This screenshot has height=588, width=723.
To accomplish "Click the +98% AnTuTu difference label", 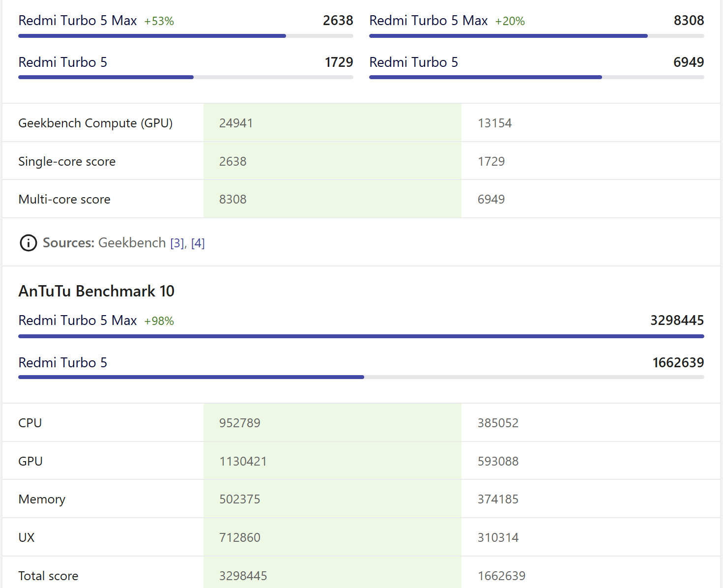I will click(159, 321).
